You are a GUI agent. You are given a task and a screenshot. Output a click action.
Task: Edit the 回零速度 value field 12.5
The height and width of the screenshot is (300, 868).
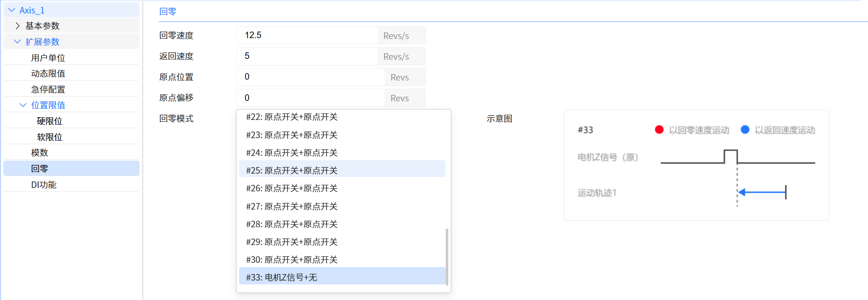(x=307, y=35)
